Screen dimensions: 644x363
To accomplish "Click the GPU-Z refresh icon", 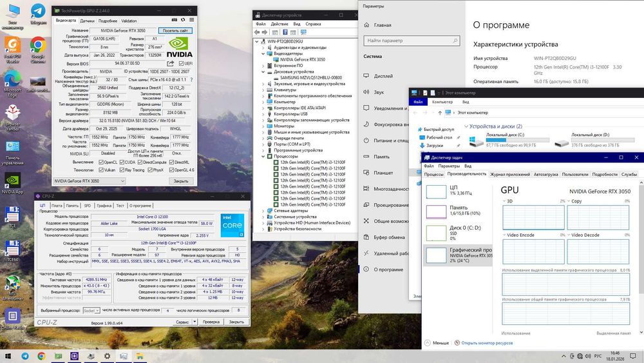I will coord(183,20).
